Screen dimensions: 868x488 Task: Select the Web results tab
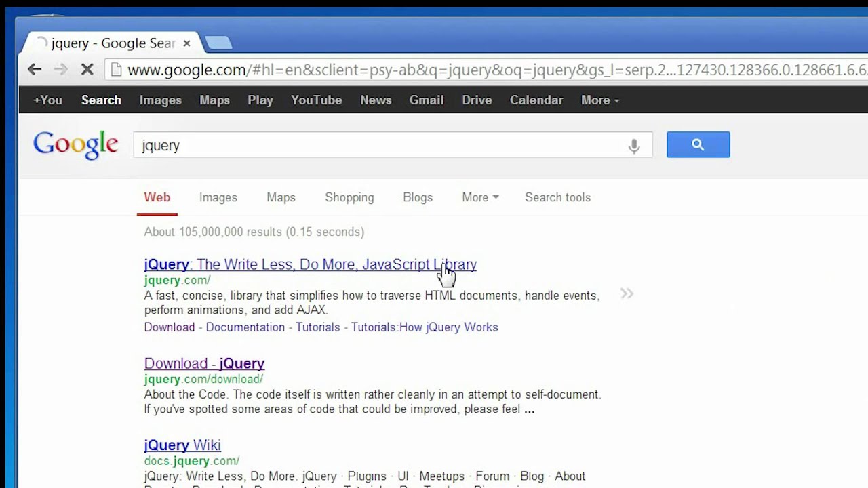157,197
